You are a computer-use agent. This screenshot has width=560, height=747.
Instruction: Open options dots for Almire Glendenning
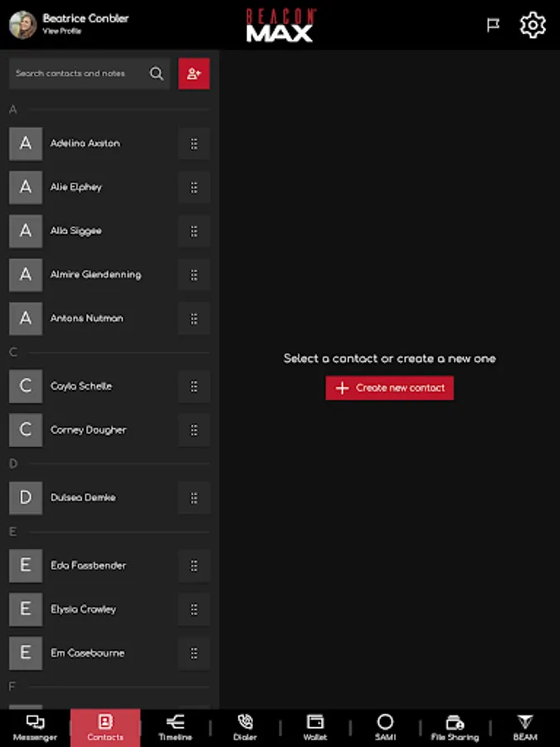point(194,276)
